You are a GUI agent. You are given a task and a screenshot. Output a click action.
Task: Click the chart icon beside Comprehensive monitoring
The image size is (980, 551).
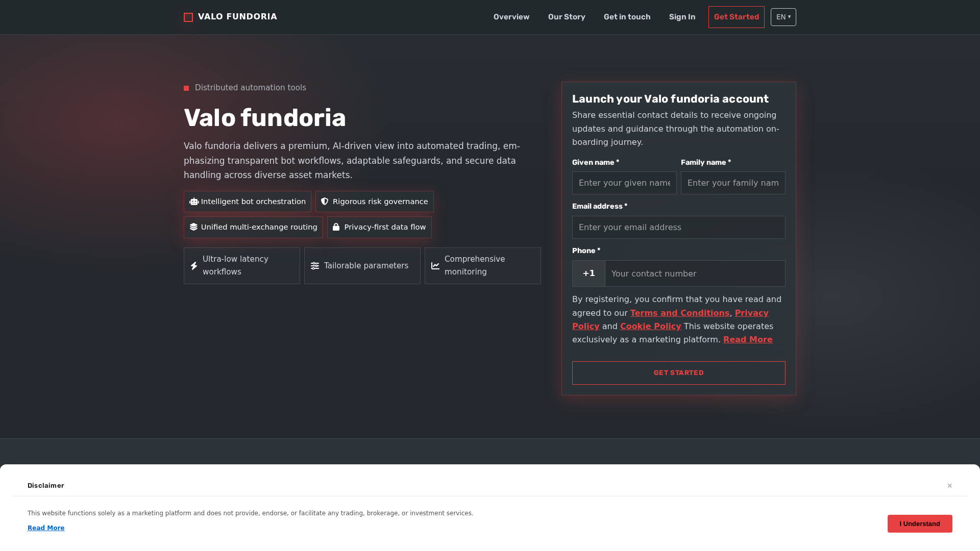pyautogui.click(x=435, y=266)
